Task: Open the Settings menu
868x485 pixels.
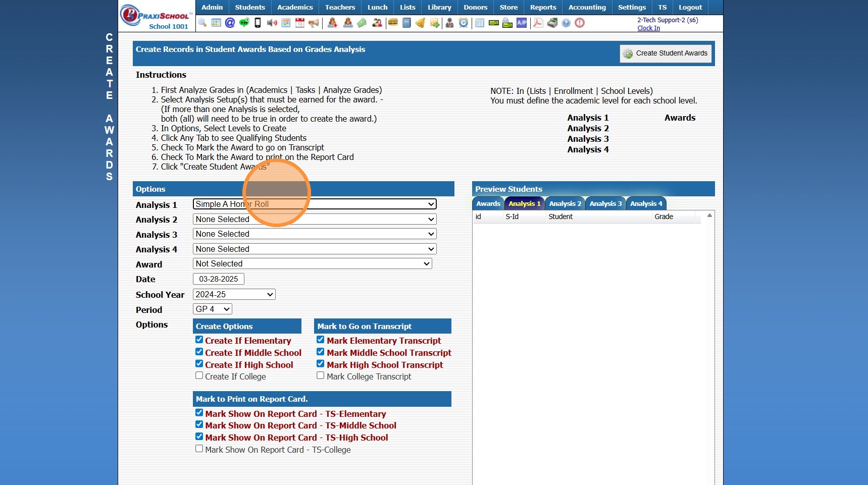Action: coord(632,7)
